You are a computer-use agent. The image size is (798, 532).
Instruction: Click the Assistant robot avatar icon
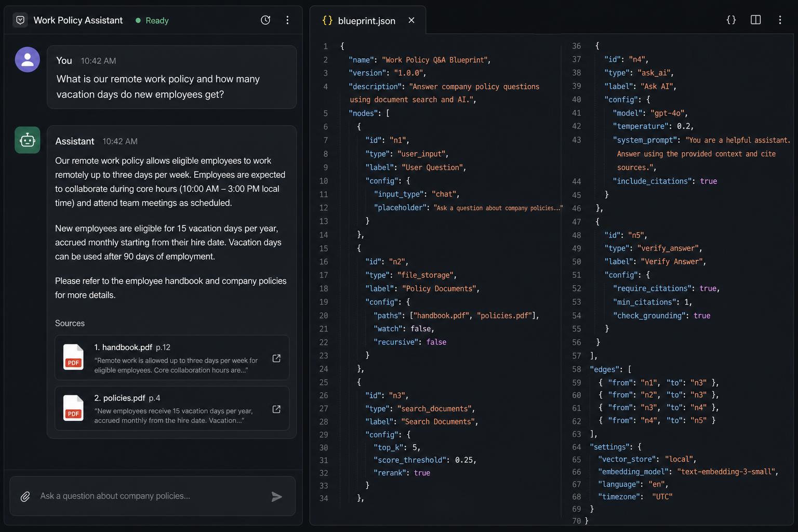pyautogui.click(x=28, y=140)
